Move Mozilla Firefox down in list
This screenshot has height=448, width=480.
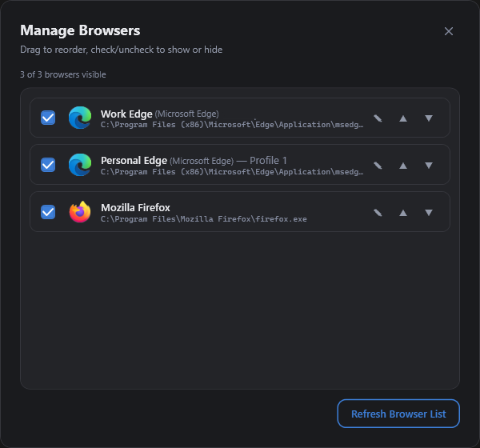click(429, 213)
